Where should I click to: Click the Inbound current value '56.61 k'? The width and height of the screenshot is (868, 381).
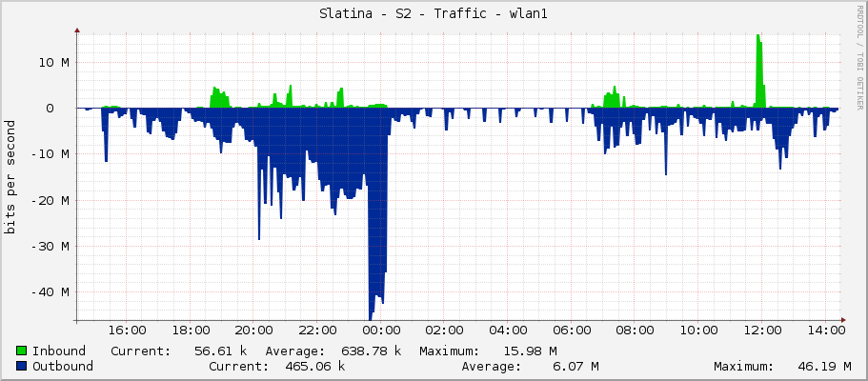pos(221,351)
